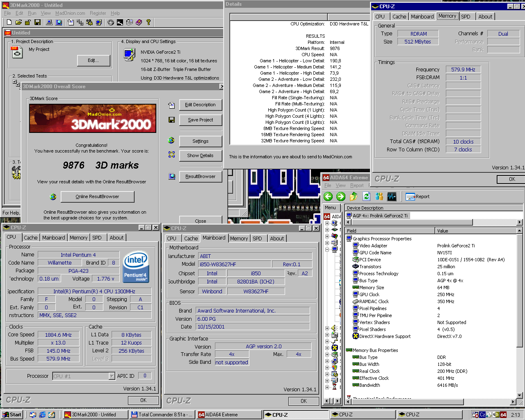Click the GPU Code Name row in AIDA64
The width and height of the screenshot is (525, 420).
[431, 253]
